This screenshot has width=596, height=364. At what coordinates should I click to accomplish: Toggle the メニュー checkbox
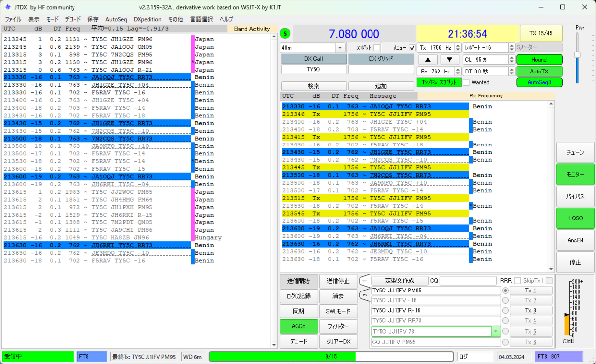tap(412, 48)
